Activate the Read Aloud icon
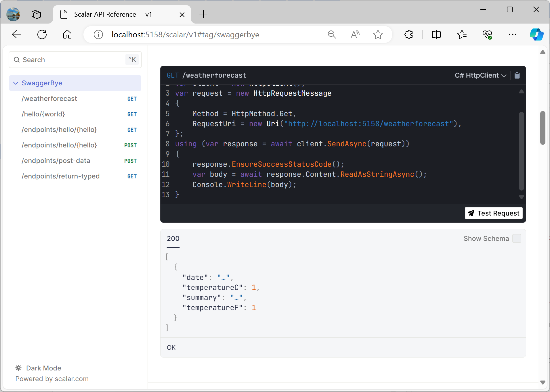The width and height of the screenshot is (550, 392). click(355, 35)
